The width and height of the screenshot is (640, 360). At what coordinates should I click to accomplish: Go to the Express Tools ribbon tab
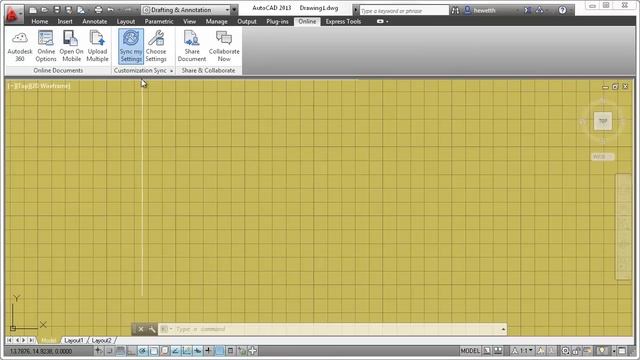click(343, 21)
